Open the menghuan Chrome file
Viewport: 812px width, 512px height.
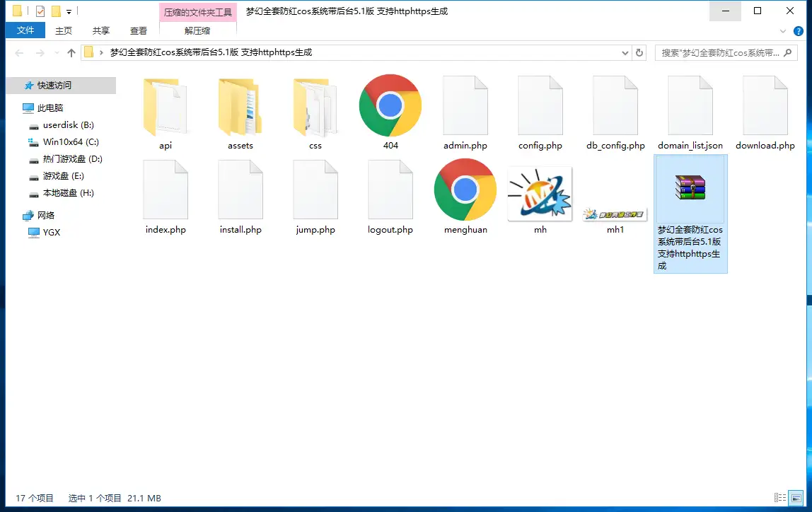465,190
